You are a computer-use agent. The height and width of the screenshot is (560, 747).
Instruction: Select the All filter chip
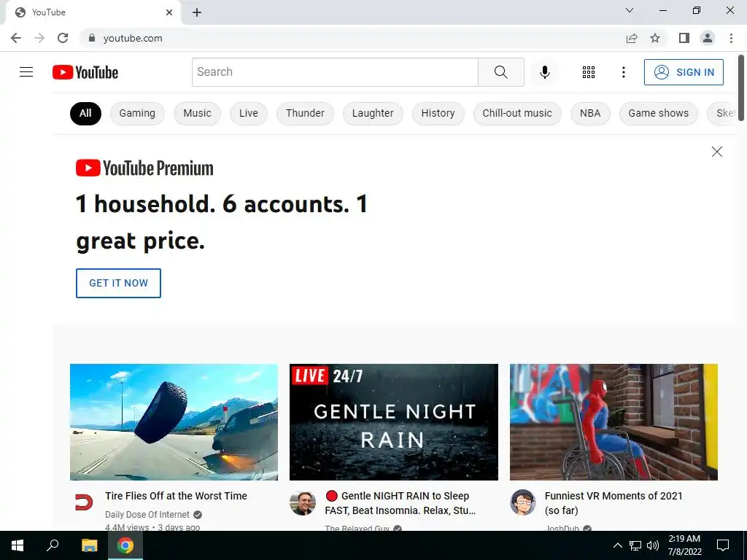[x=85, y=113]
